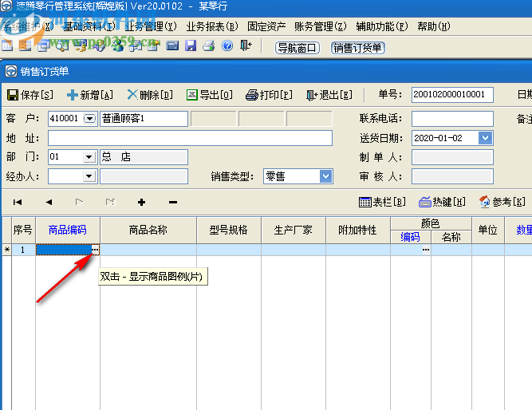Screen dimensions: 532x410
Task: Click 打印[P] to print the order
Action: (269, 95)
